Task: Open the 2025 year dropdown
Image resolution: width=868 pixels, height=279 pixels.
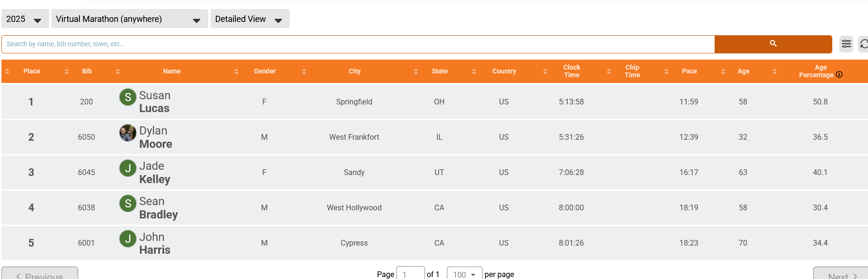Action: click(x=25, y=19)
